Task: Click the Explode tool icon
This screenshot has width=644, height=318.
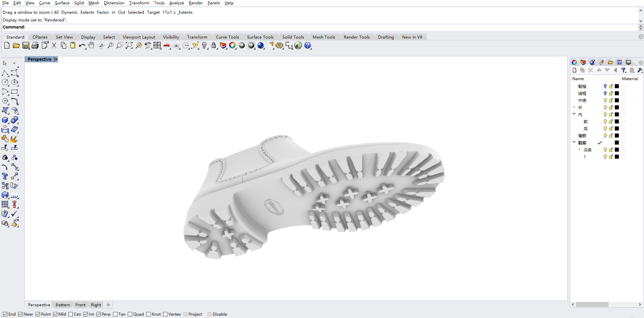Action: (x=14, y=139)
